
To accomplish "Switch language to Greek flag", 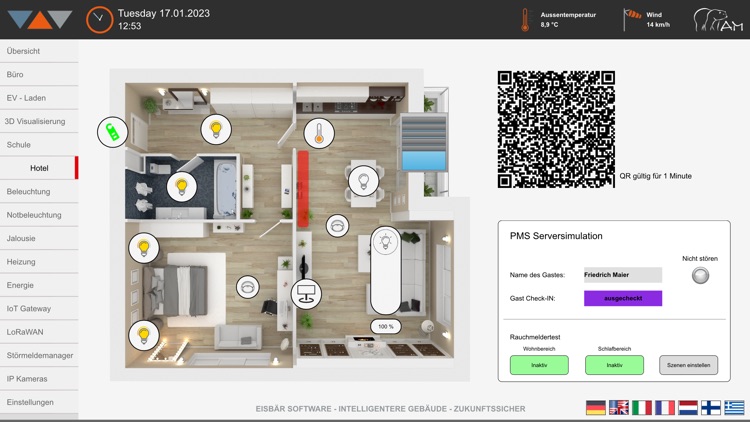I will [734, 408].
